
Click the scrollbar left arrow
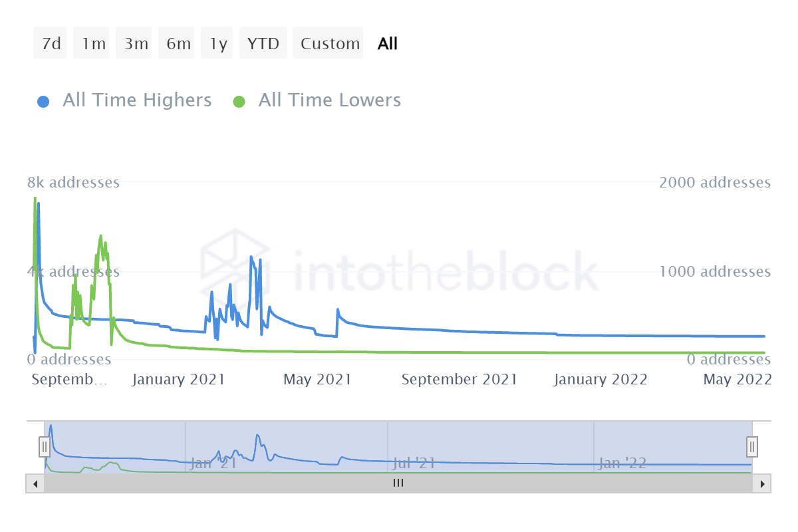pos(35,483)
